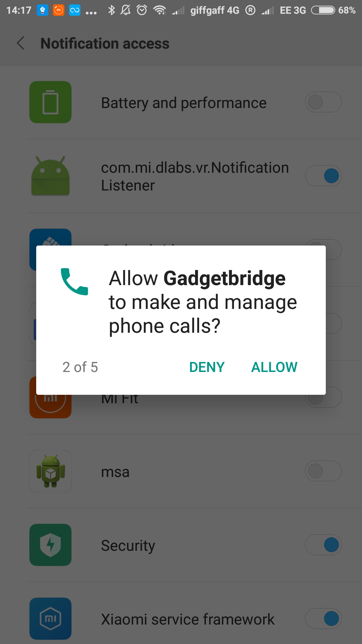Image resolution: width=362 pixels, height=644 pixels.
Task: Toggle the Xiaomi service framework switch
Action: coord(323,619)
